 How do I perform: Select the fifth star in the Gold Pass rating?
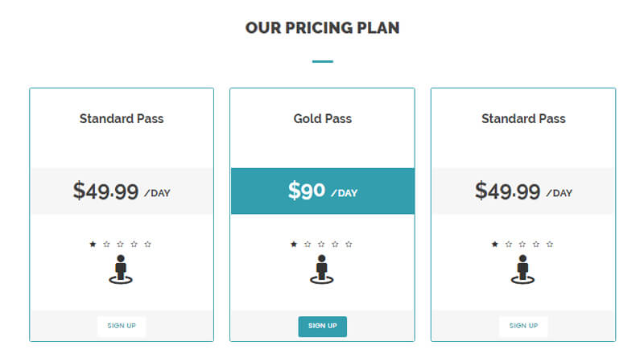[349, 245]
